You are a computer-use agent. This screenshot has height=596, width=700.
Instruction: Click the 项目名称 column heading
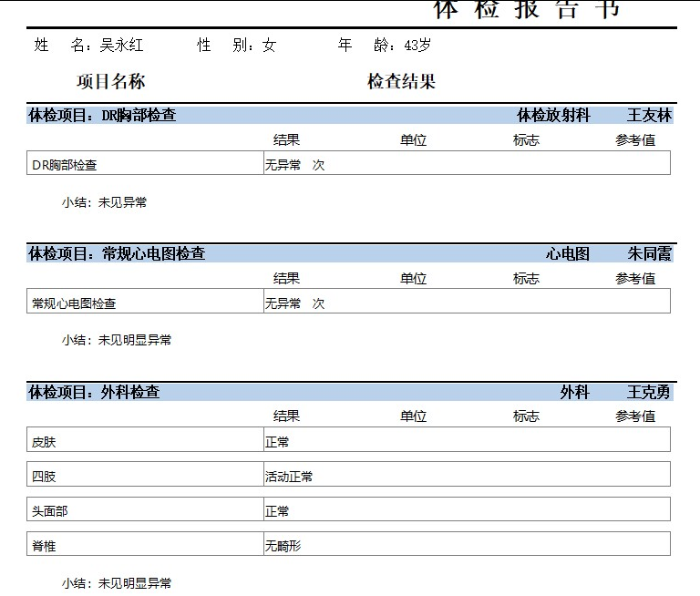click(110, 82)
